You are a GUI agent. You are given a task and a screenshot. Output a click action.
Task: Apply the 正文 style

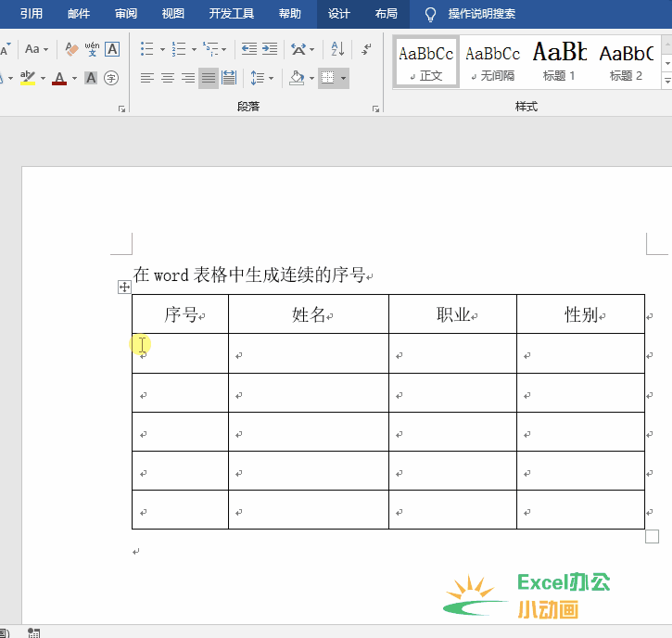point(426,62)
